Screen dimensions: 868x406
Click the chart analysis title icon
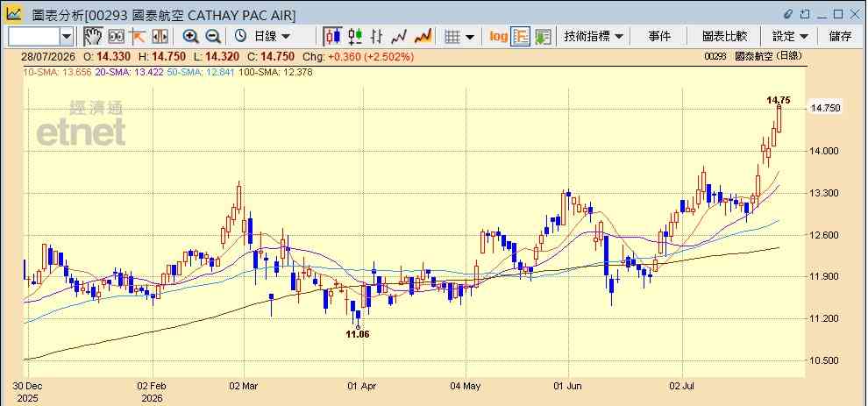[x=14, y=14]
